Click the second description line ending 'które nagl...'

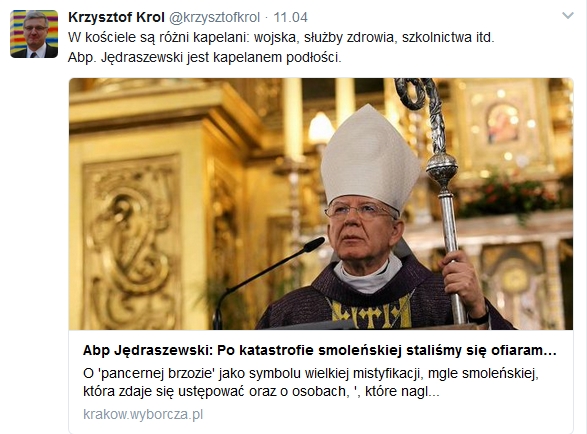coord(261,391)
